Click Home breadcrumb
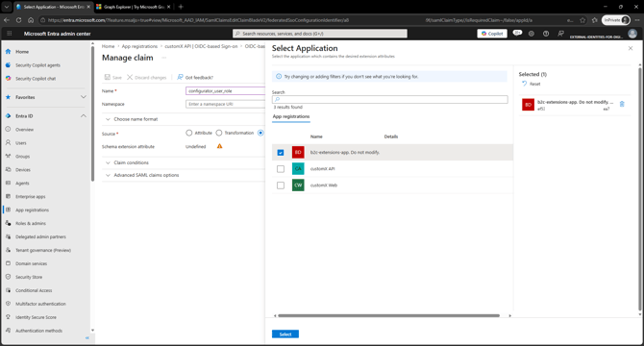This screenshot has height=346, width=644. click(108, 46)
